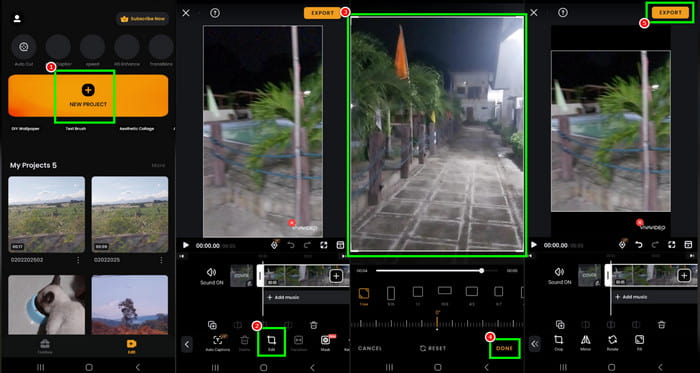Open the Auto Captions tool
This screenshot has height=373, width=700.
218,343
